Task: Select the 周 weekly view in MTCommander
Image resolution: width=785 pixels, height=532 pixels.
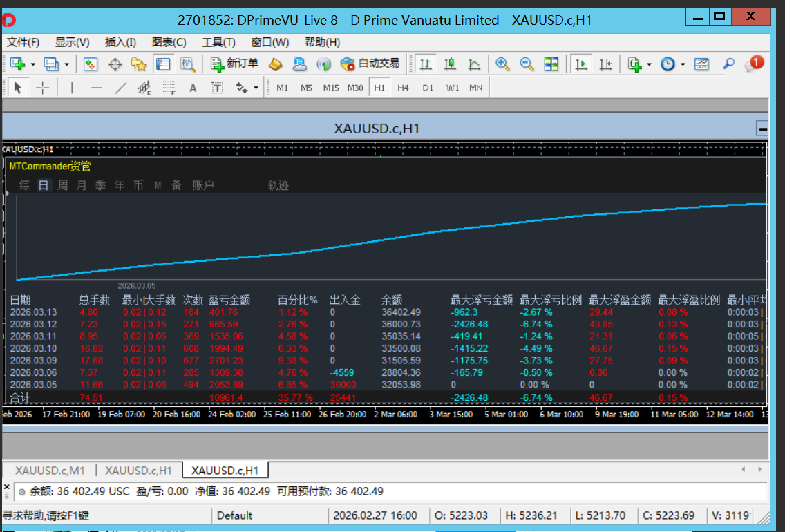Action: tap(63, 185)
